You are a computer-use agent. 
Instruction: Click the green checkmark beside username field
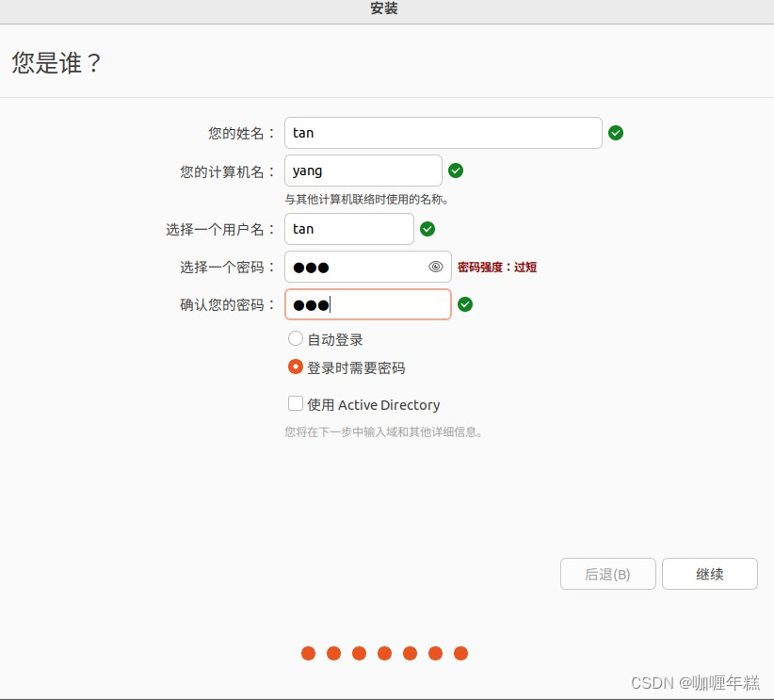(x=427, y=229)
